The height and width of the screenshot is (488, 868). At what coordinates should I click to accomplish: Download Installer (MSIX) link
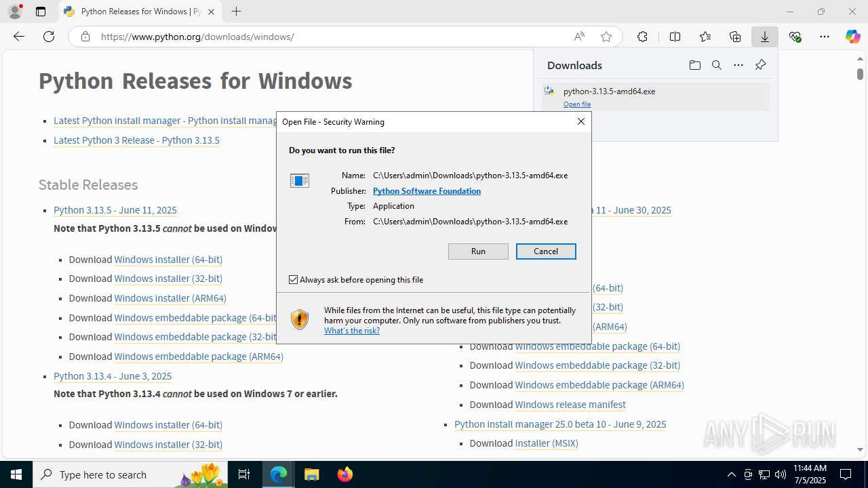point(547,443)
